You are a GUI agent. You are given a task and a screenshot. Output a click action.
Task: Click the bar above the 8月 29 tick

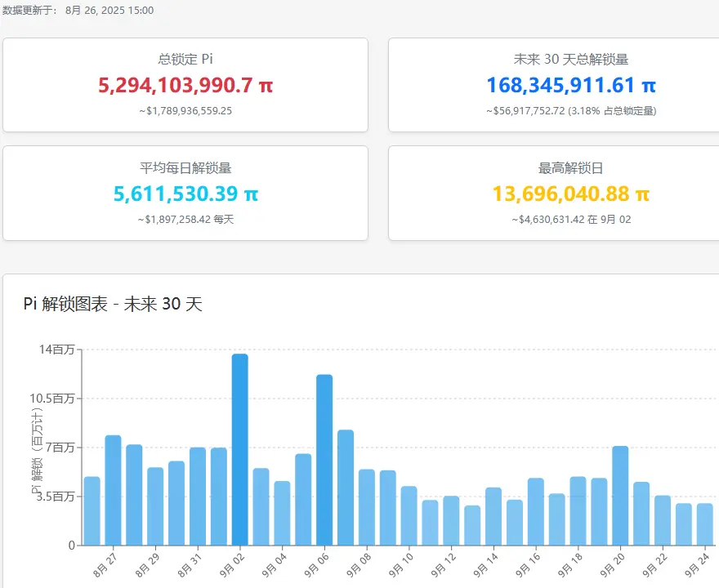point(155,506)
